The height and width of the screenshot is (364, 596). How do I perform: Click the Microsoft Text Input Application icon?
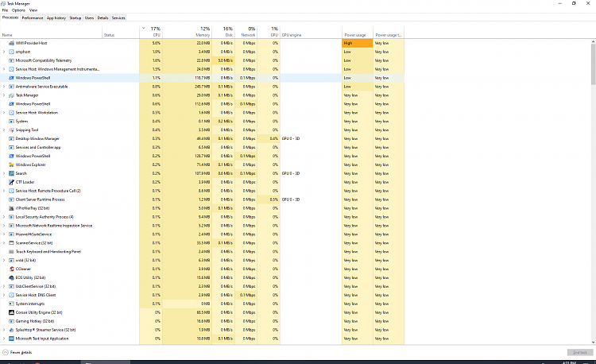[11, 339]
